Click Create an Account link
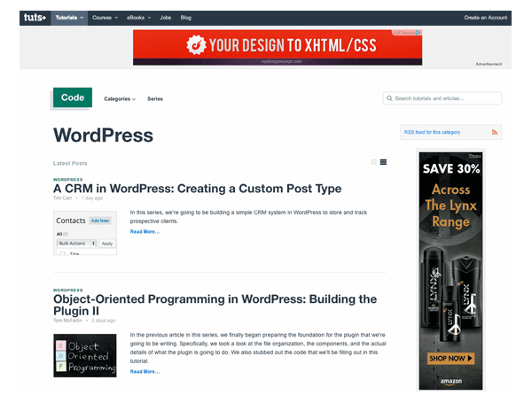The width and height of the screenshot is (532, 403). coord(485,17)
